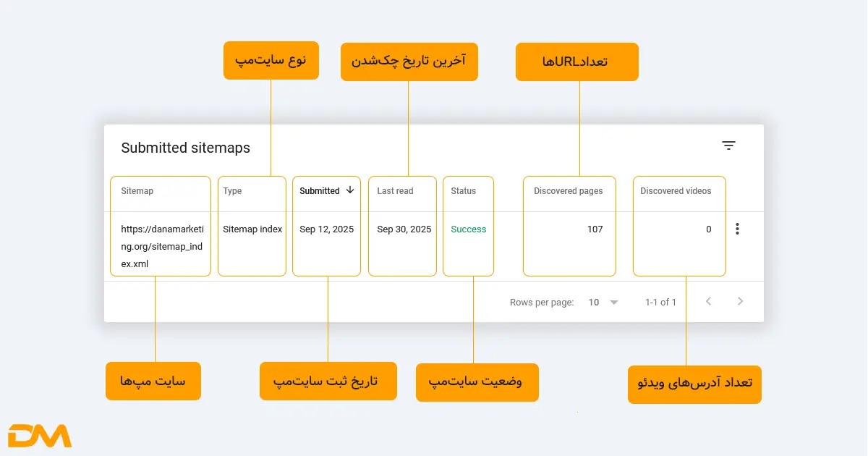This screenshot has height=456, width=868.
Task: Click the Sep 30, 2025 last read date
Action: [404, 229]
